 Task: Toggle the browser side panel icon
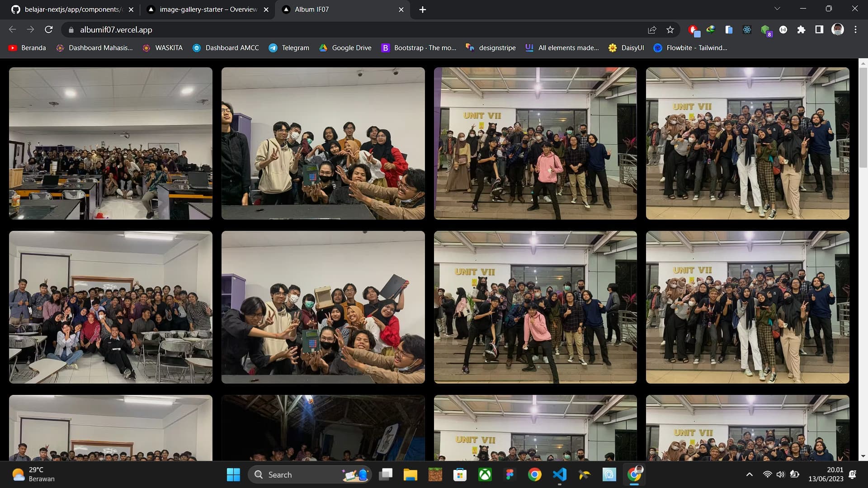coord(819,30)
